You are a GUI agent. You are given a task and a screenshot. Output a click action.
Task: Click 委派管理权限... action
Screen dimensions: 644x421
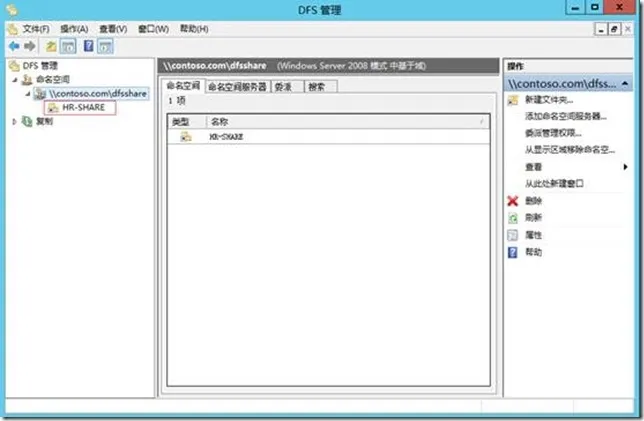(553, 133)
